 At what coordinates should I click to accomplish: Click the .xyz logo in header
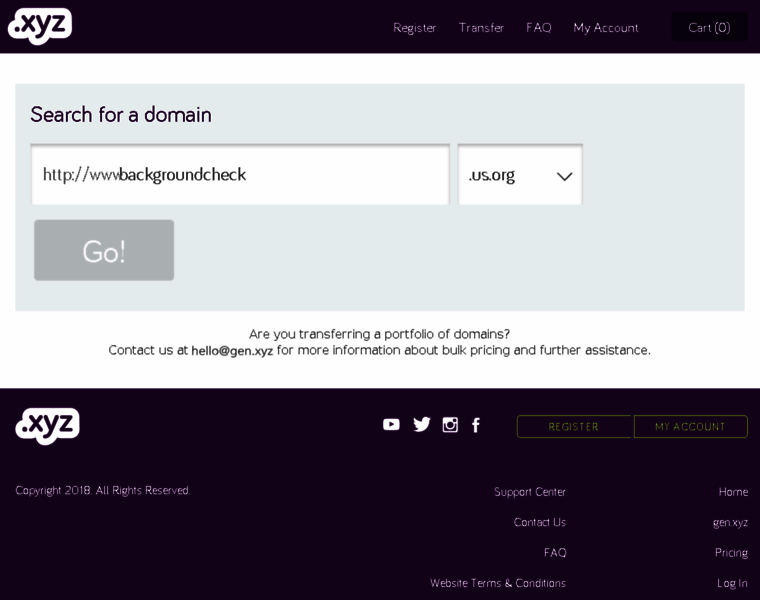(x=40, y=26)
